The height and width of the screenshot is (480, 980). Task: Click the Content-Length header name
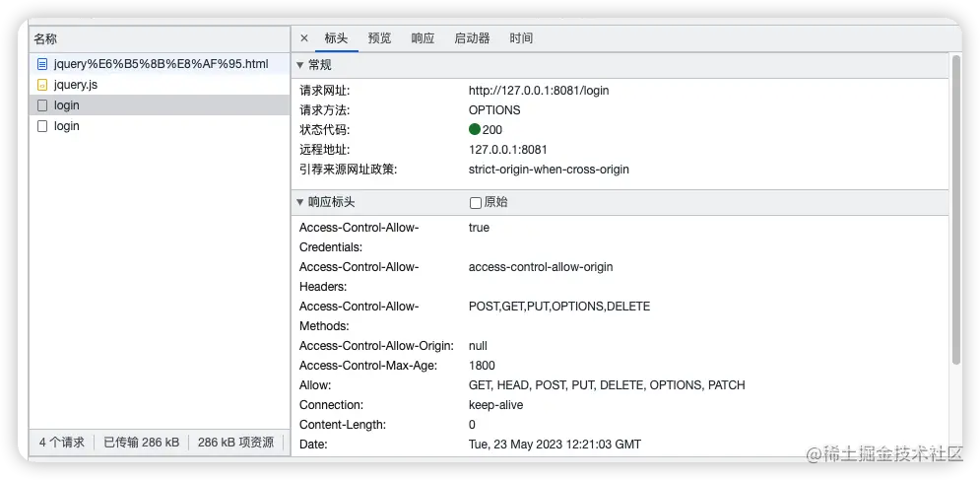(x=343, y=425)
